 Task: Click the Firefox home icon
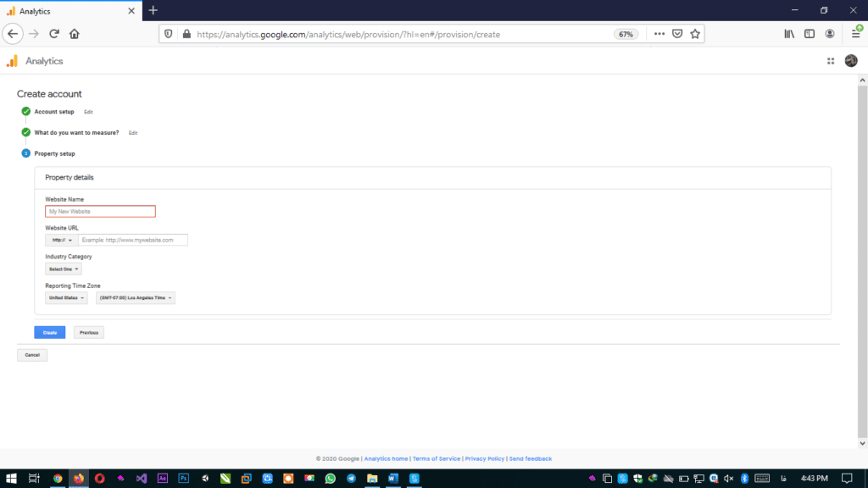(75, 34)
